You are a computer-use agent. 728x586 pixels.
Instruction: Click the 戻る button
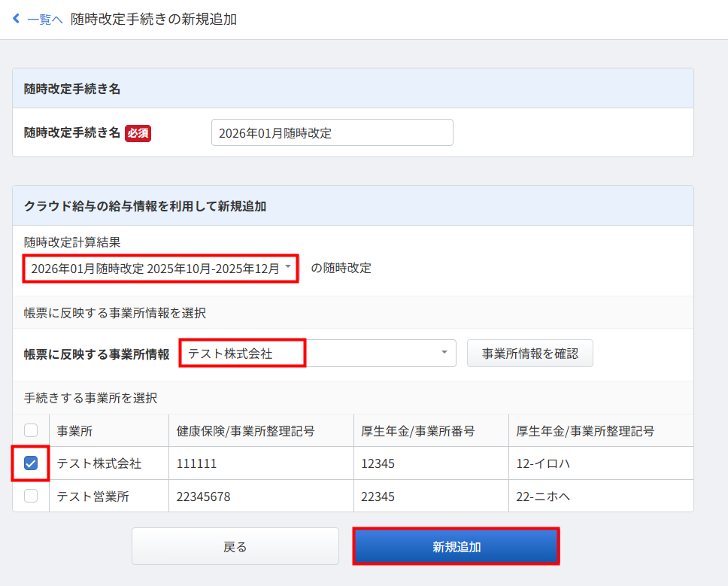(235, 546)
